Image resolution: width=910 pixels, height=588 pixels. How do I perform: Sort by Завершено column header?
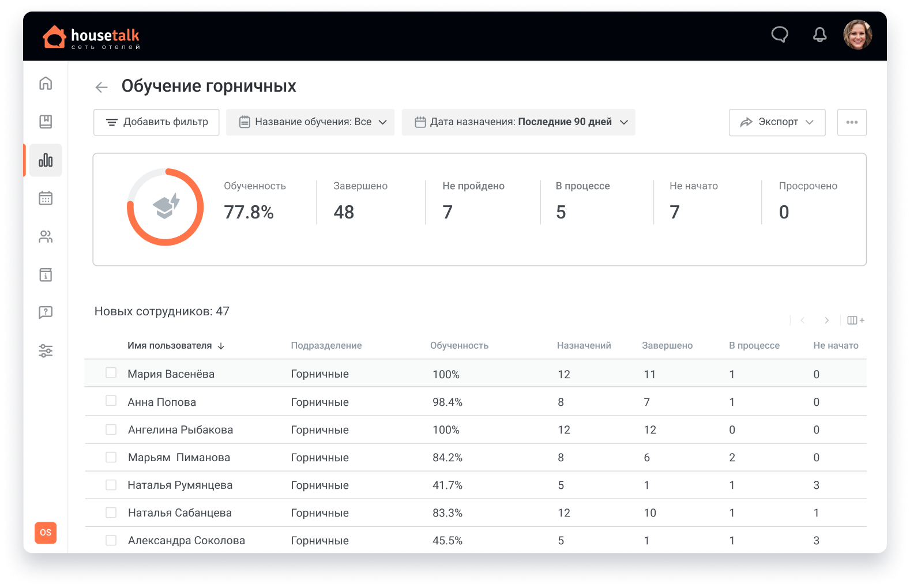click(x=667, y=345)
